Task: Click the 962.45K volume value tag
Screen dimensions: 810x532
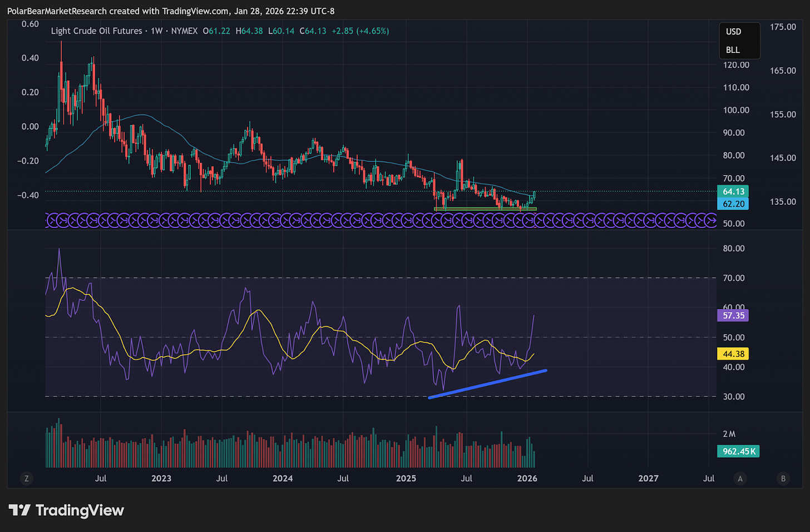Action: (x=739, y=451)
